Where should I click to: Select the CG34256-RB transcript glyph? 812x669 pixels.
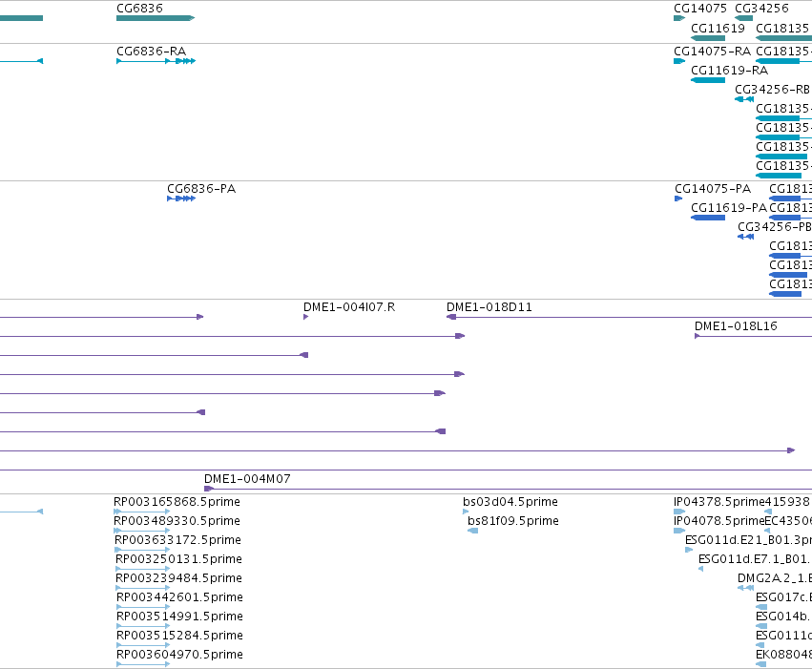click(744, 99)
